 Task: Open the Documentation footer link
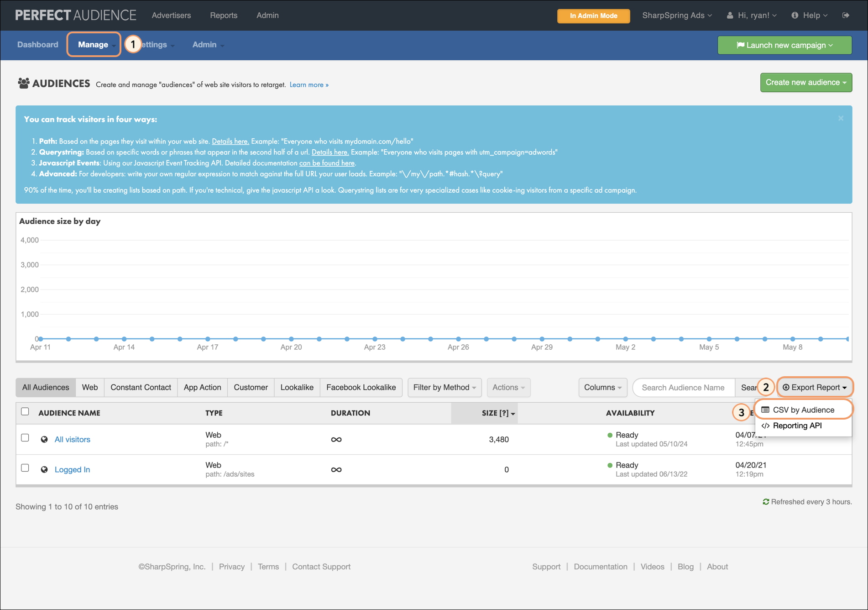(601, 567)
